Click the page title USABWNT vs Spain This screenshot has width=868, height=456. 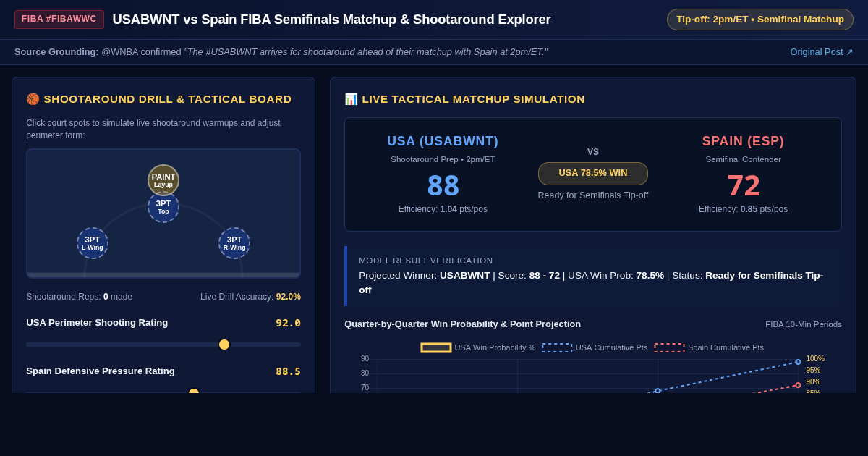coord(331,20)
